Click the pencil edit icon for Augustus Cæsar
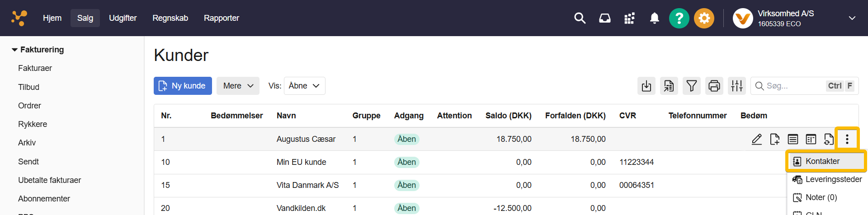The height and width of the screenshot is (215, 868). point(756,139)
